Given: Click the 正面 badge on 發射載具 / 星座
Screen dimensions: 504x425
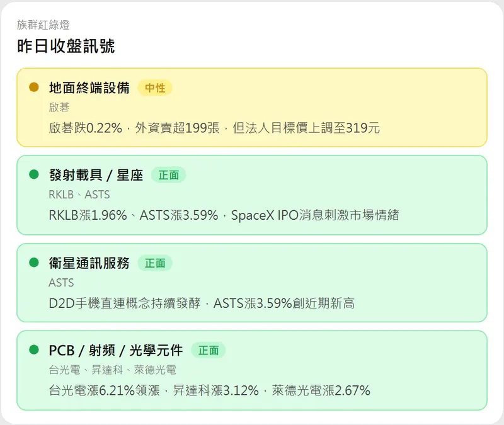Looking at the screenshot, I should tap(169, 176).
